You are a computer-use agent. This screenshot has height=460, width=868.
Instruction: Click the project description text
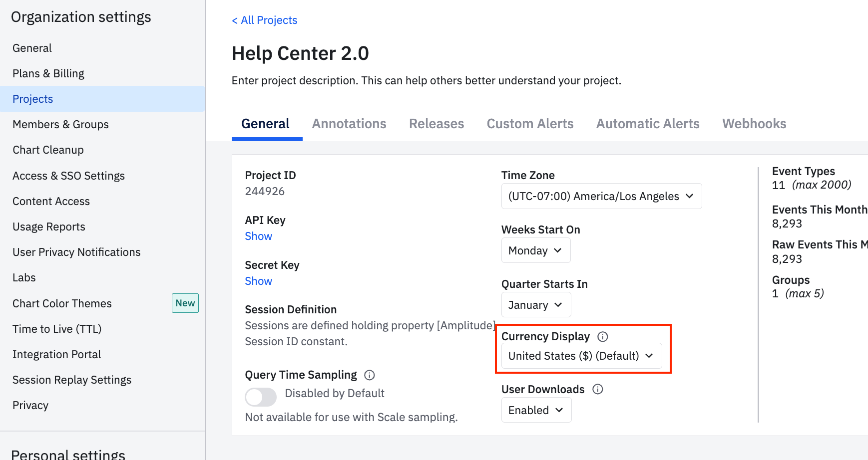(426, 81)
